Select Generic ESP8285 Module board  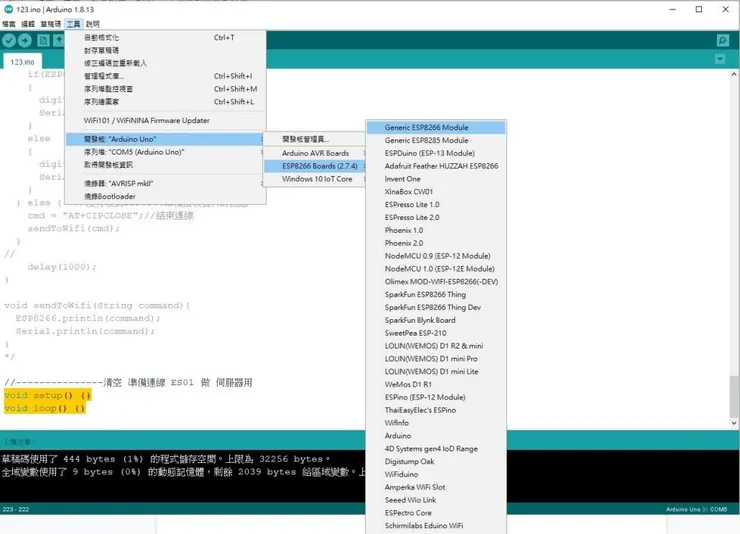click(x=436, y=140)
